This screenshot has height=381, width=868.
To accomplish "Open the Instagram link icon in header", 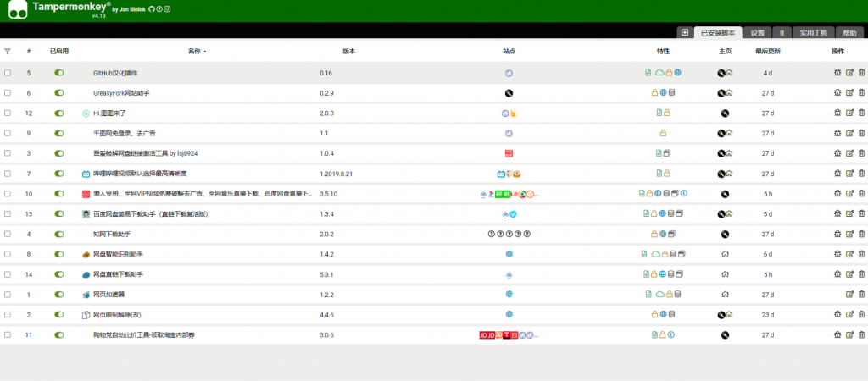I will tap(167, 9).
